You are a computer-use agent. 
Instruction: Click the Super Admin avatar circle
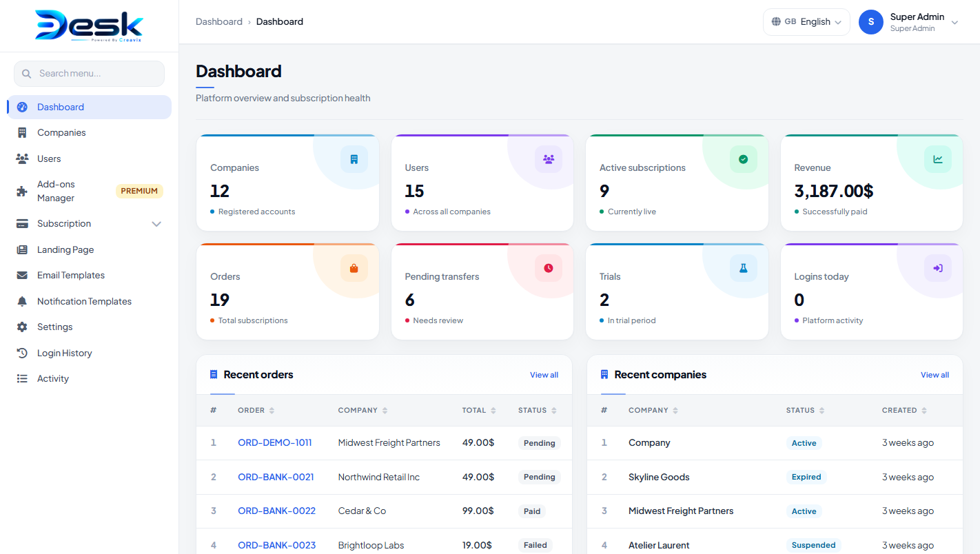click(871, 22)
